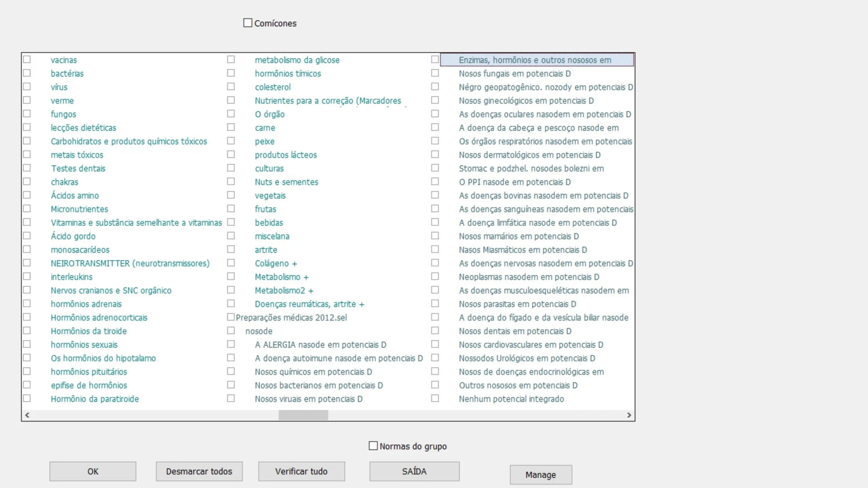The image size is (868, 488).
Task: Select the nosode group item
Action: click(x=259, y=331)
